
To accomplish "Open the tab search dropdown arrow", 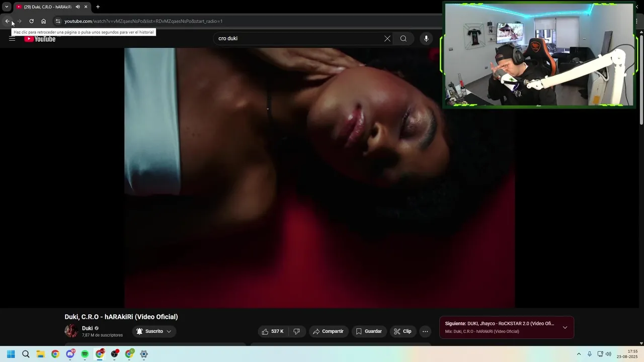I will 7,7.
